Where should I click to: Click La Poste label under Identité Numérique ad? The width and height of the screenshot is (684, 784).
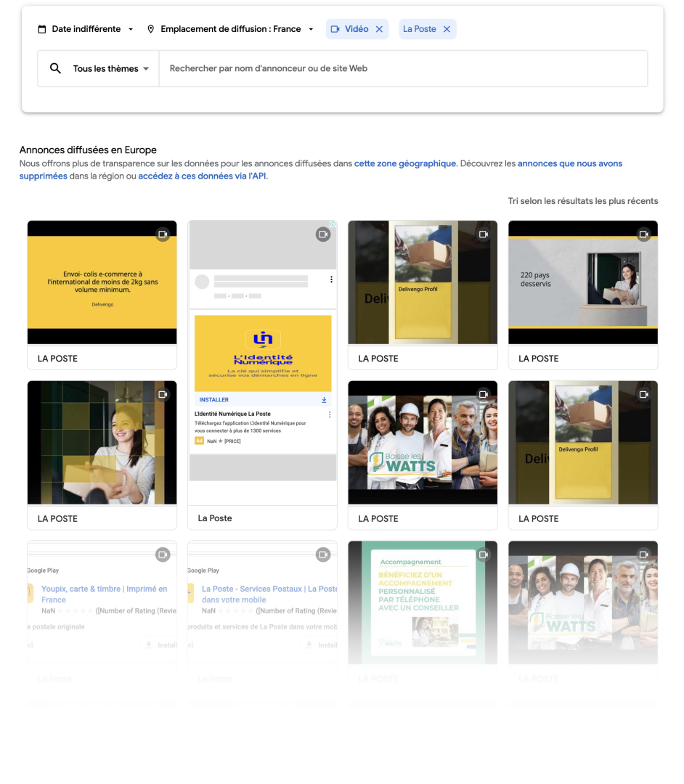pos(215,518)
